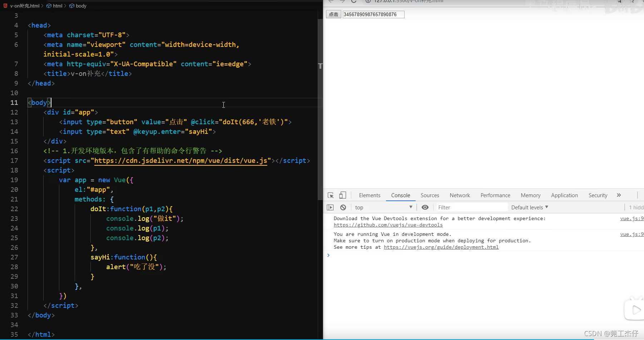Go to the Network tab
The image size is (644, 340).
(460, 195)
